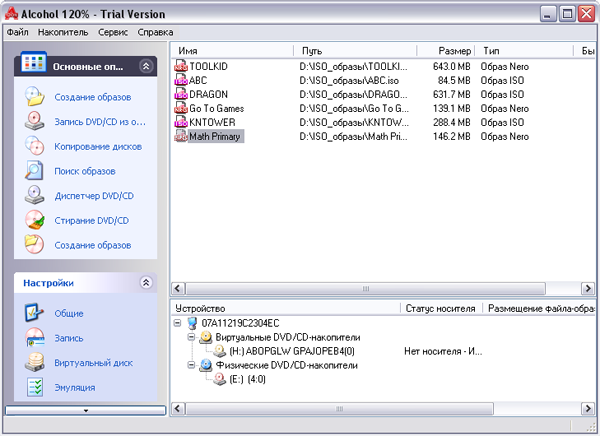
Task: Open the Справка menu
Action: coord(155,32)
